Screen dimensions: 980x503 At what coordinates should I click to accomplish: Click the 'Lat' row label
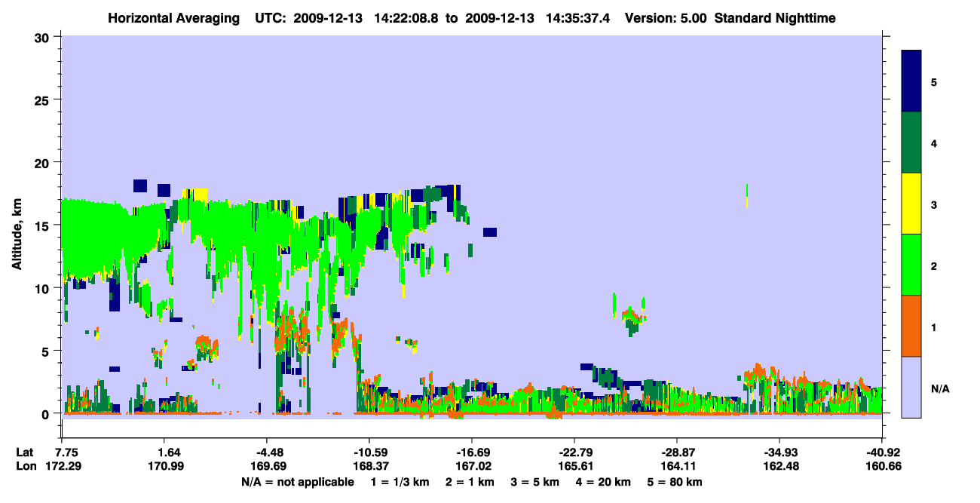[25, 452]
